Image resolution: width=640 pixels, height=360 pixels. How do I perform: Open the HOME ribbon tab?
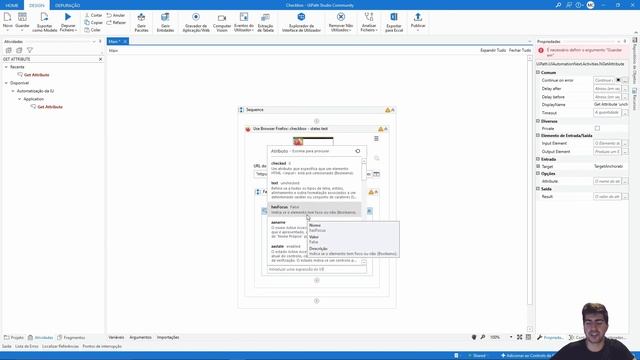(12, 5)
